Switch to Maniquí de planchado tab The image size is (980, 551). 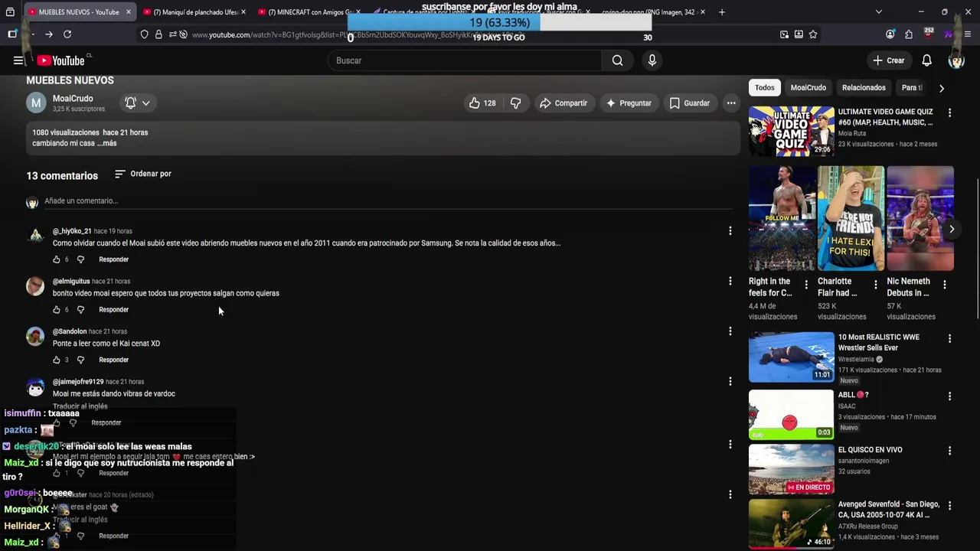(194, 12)
